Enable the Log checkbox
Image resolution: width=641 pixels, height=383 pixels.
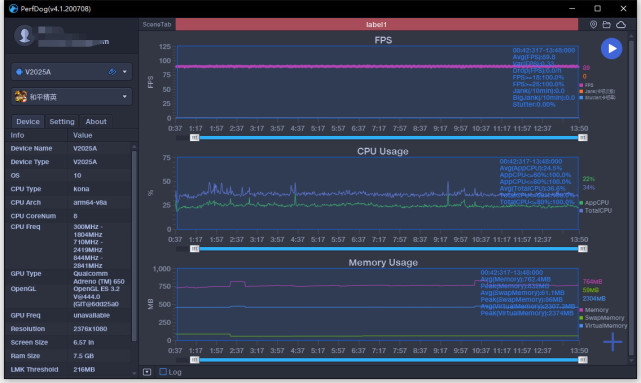(x=163, y=372)
